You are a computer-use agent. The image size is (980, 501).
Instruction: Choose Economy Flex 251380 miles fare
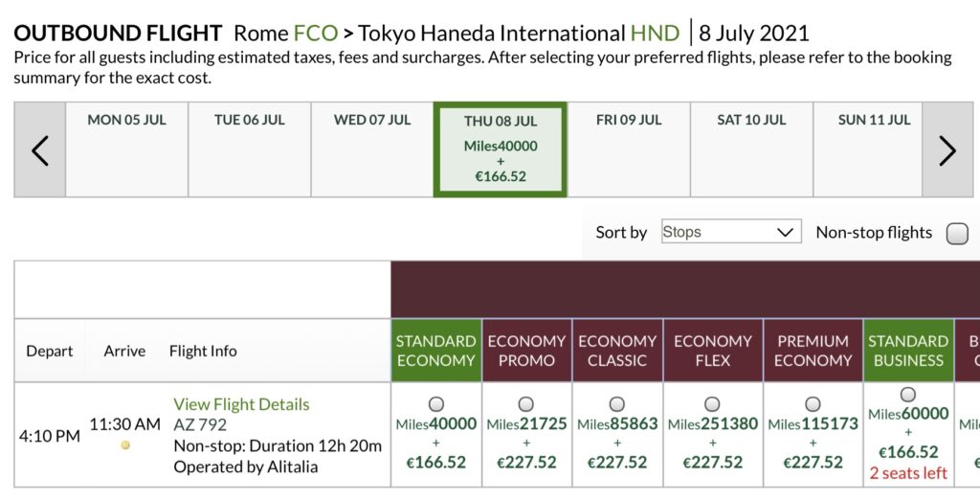point(712,404)
